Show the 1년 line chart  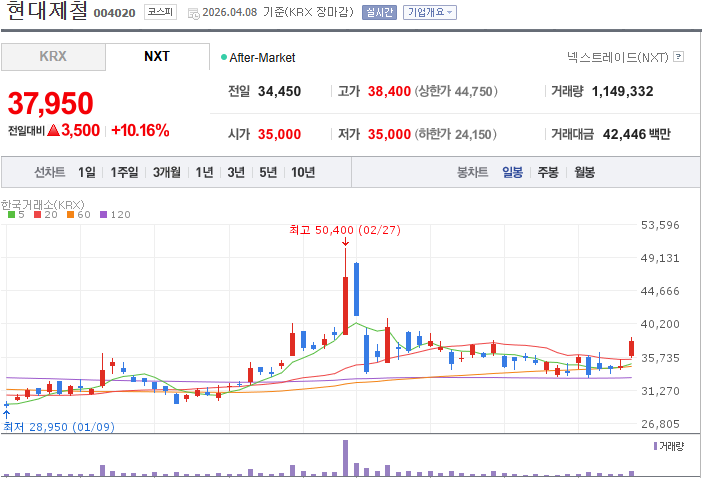[x=204, y=172]
